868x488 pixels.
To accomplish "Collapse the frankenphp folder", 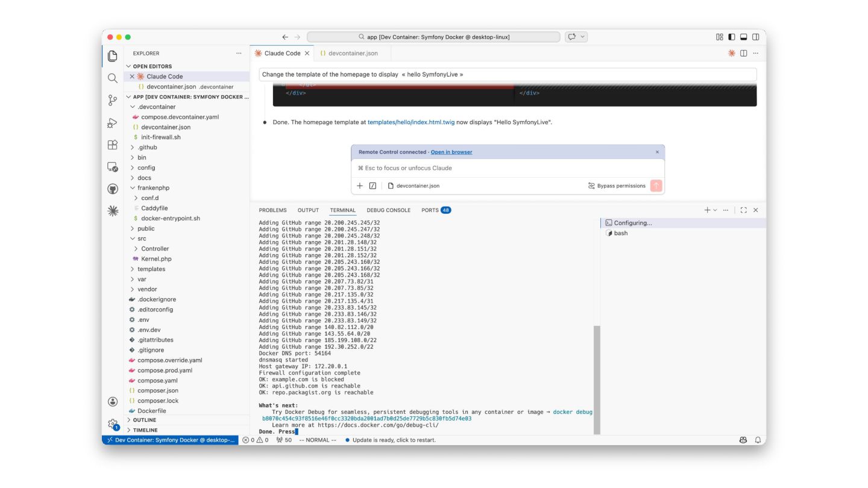I will point(187,187).
